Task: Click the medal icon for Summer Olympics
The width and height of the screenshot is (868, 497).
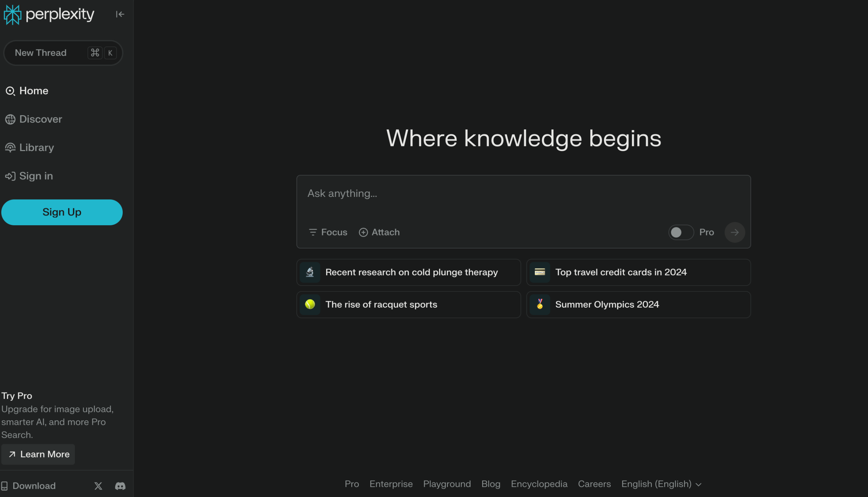Action: click(540, 304)
